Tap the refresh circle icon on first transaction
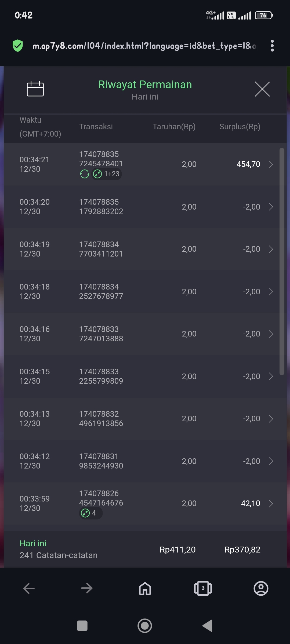Image resolution: width=290 pixels, height=644 pixels. (x=85, y=174)
